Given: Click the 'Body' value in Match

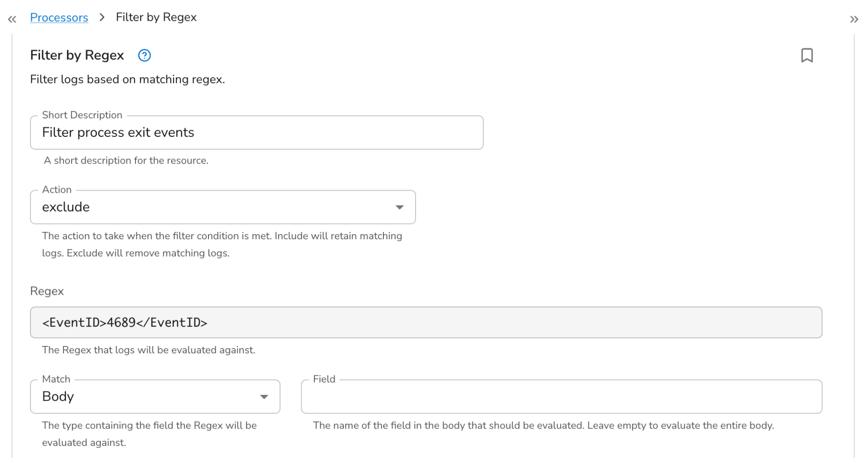Looking at the screenshot, I should pos(58,397).
